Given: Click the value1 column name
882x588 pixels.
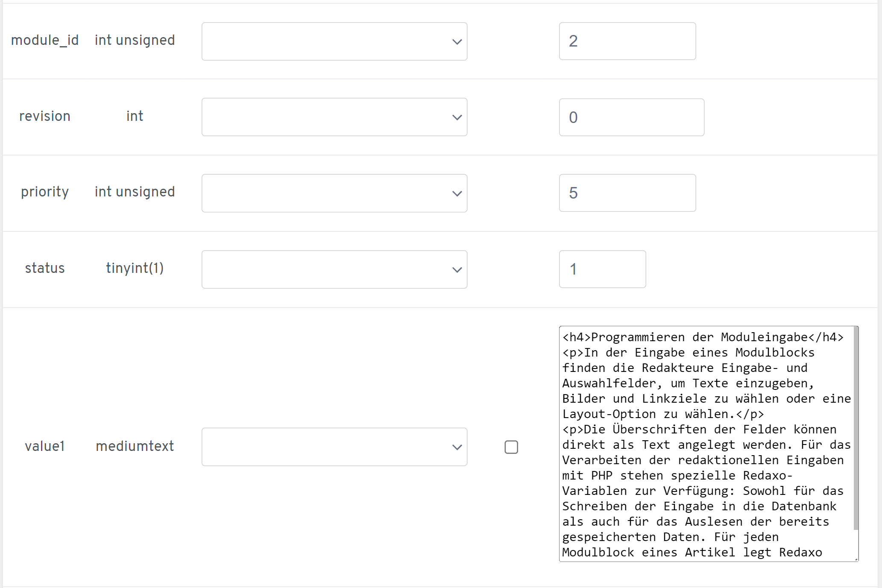Looking at the screenshot, I should [x=45, y=446].
